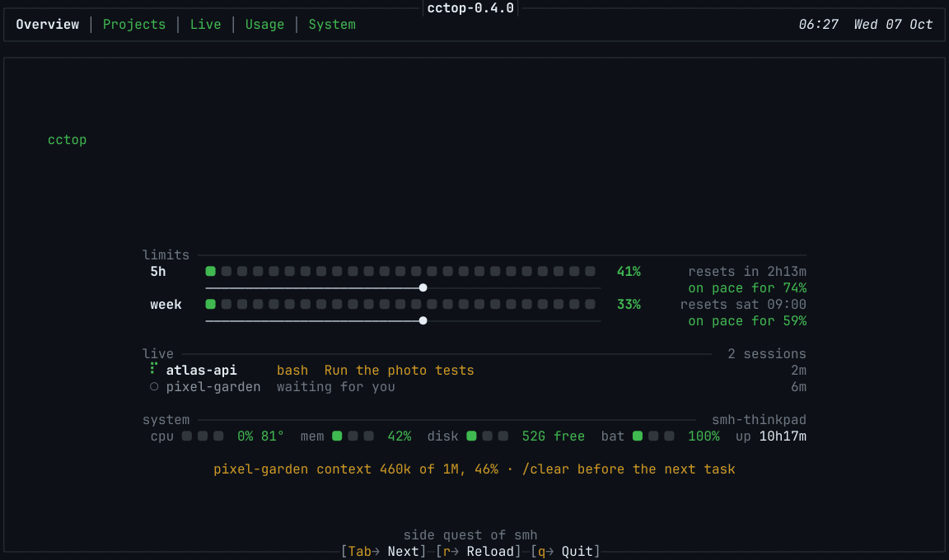Select the Overview tab

coord(47,25)
